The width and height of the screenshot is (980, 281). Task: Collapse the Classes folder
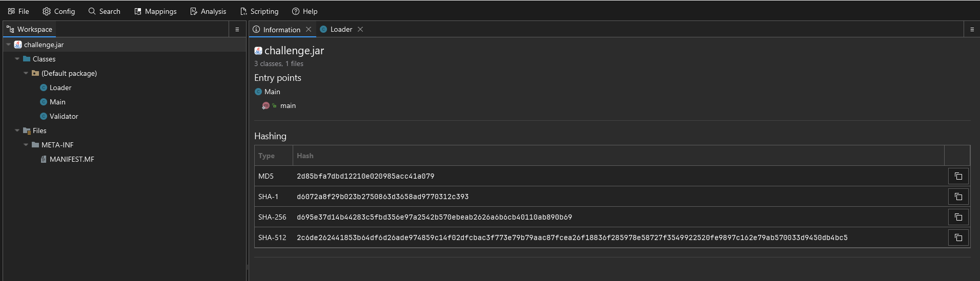[x=17, y=59]
